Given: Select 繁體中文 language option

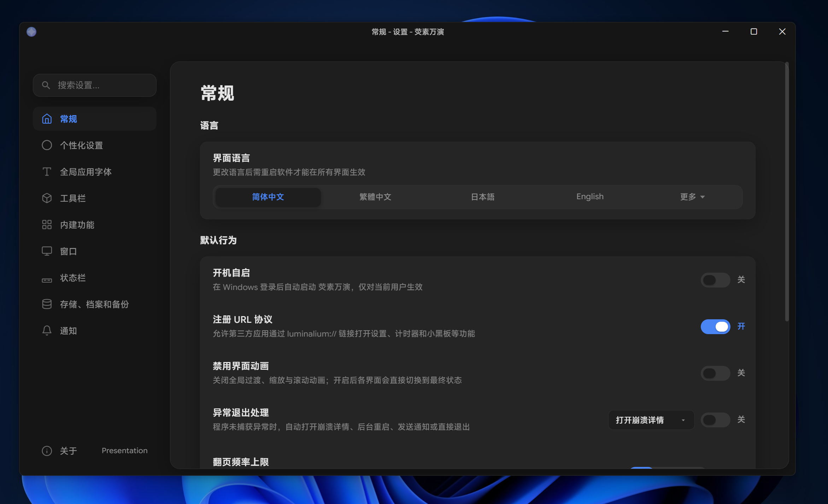Looking at the screenshot, I should [375, 197].
